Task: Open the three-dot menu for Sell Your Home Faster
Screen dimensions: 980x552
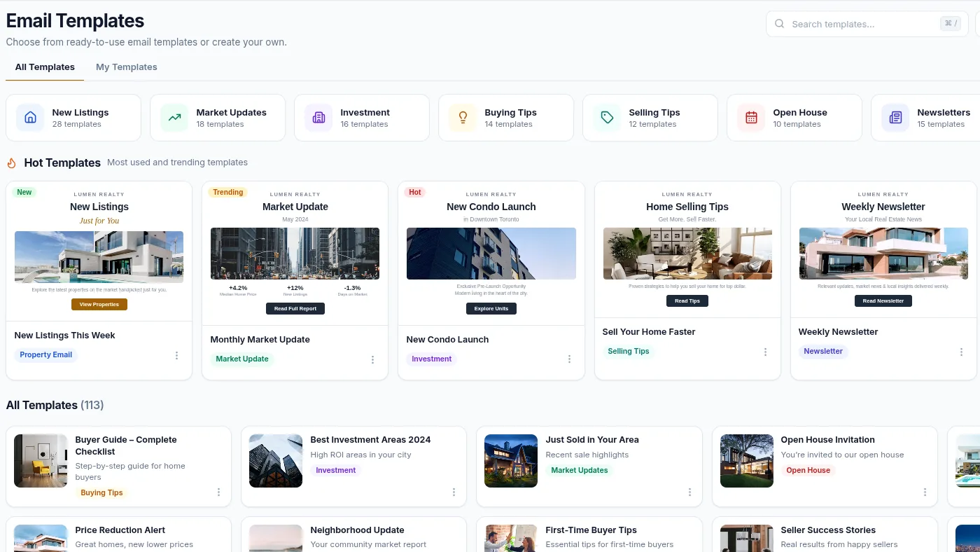Action: [765, 352]
